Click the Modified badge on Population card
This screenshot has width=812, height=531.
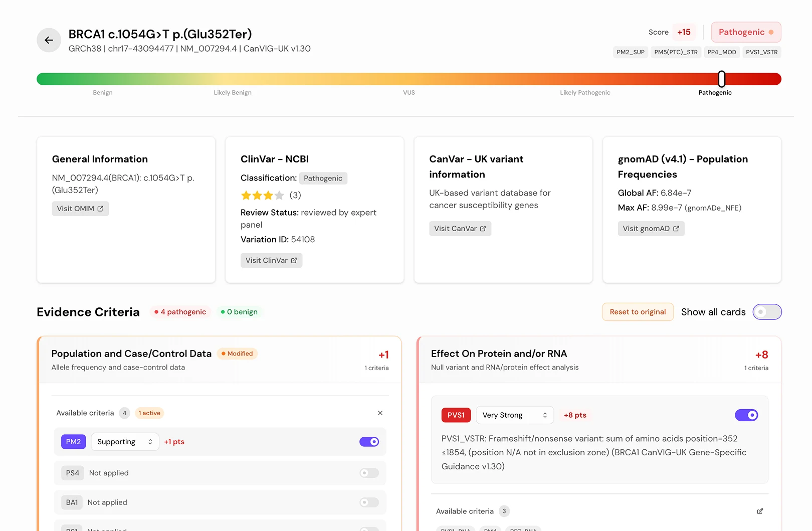(x=237, y=353)
